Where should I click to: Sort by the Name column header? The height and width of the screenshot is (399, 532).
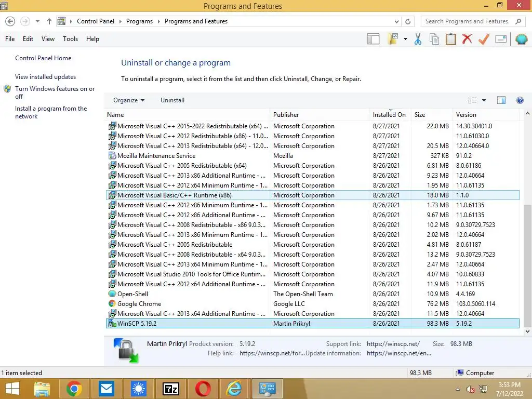[x=188, y=115]
